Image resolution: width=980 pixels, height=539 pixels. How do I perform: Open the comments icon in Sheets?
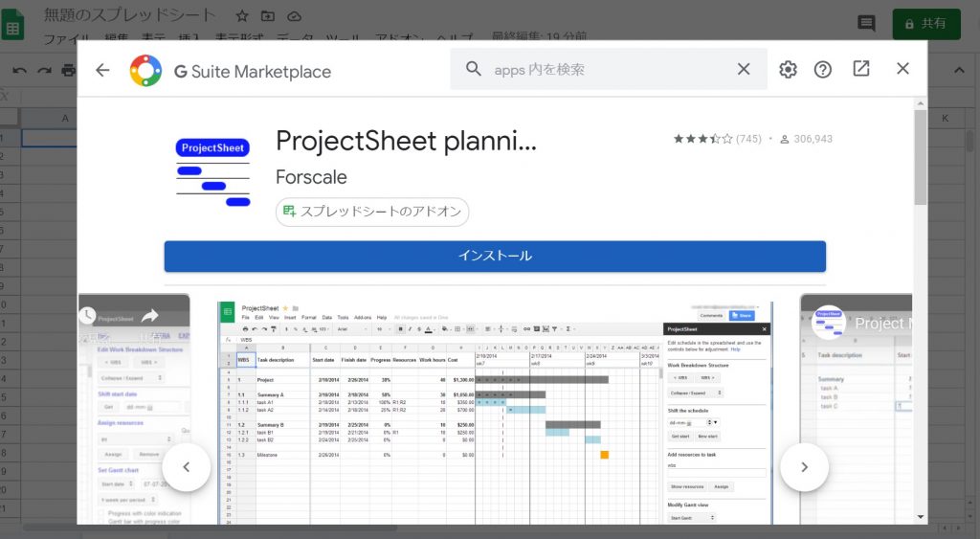coord(866,24)
